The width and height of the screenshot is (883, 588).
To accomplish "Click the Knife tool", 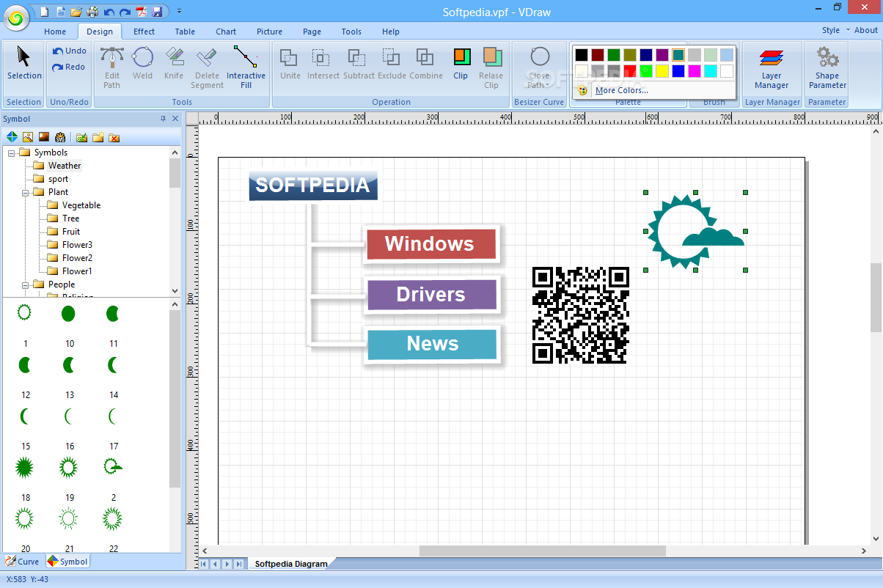I will tap(174, 63).
